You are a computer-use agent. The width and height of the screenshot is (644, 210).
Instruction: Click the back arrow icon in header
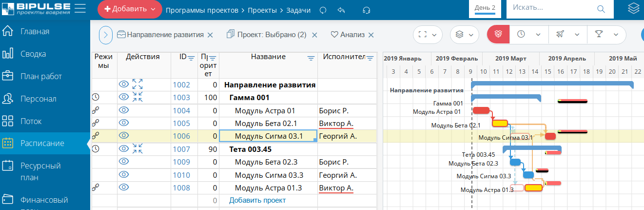(341, 10)
